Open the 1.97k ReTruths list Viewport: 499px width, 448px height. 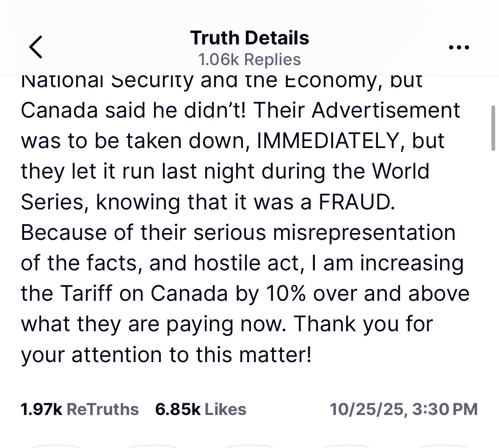[80, 409]
